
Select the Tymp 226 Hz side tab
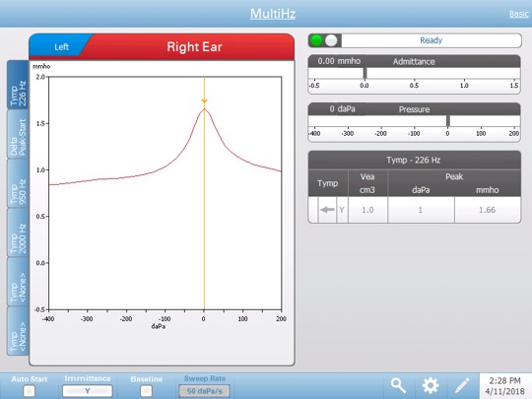(18, 85)
